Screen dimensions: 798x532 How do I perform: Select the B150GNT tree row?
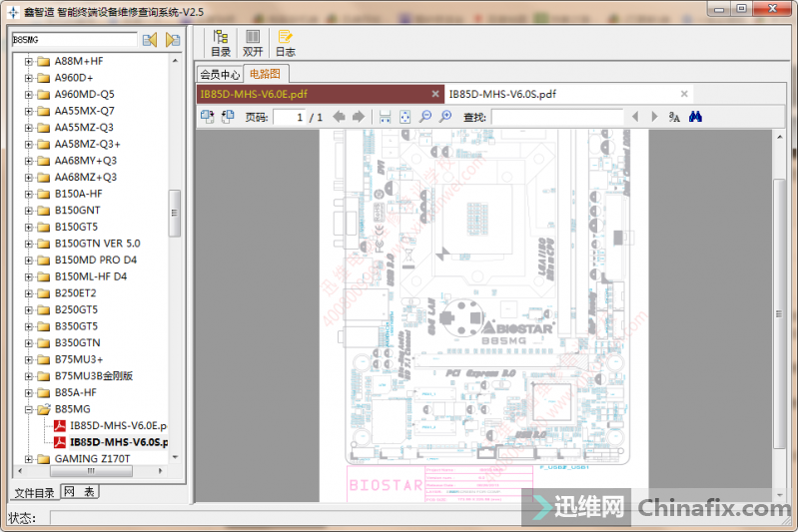(x=77, y=210)
